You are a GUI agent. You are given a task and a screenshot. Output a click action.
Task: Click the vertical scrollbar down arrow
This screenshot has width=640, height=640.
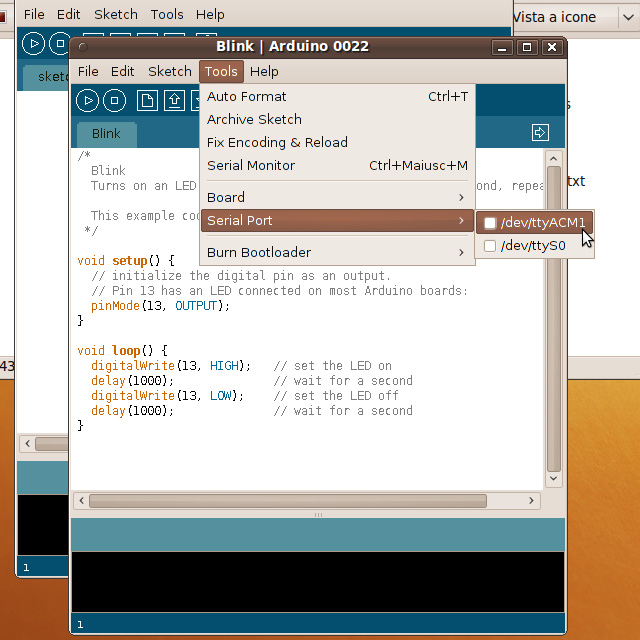pos(554,479)
